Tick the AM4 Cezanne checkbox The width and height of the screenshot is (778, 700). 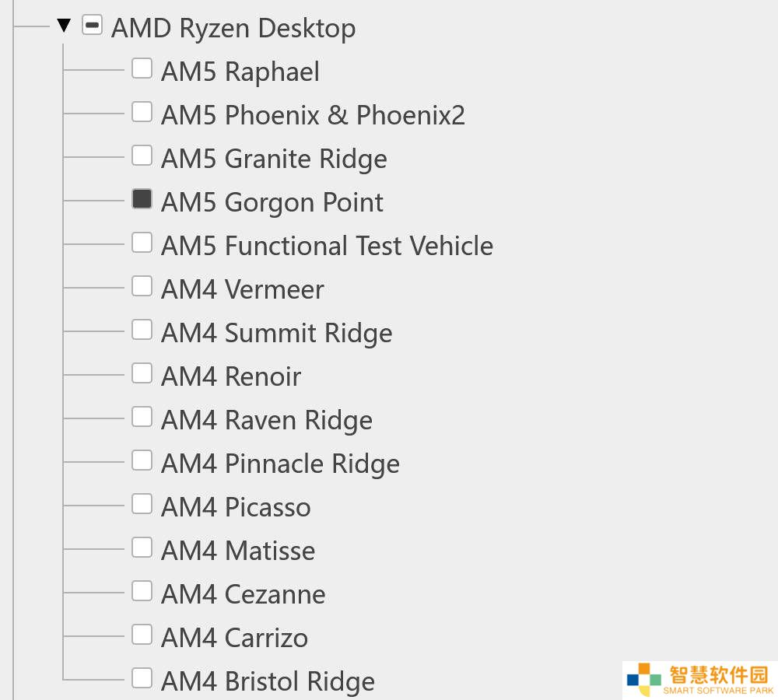142,591
